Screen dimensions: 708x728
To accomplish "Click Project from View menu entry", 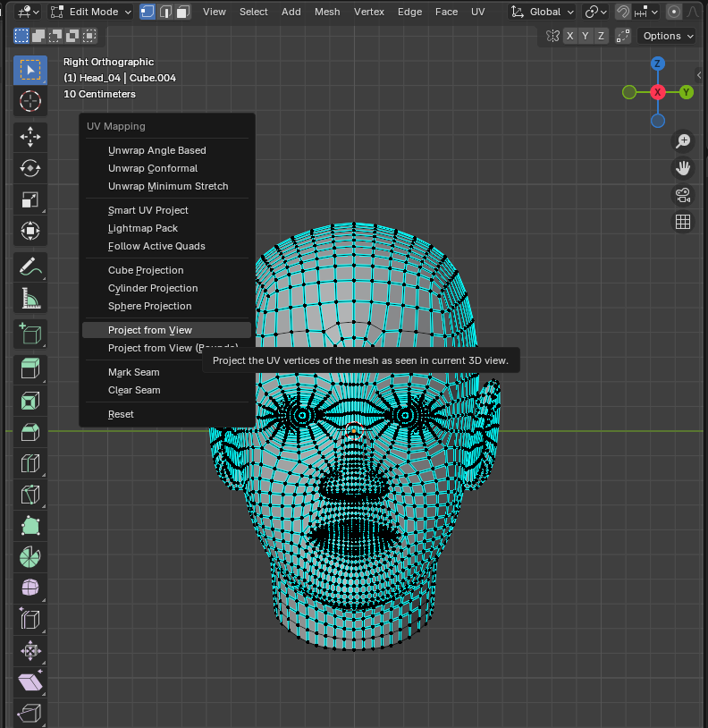I will 150,330.
